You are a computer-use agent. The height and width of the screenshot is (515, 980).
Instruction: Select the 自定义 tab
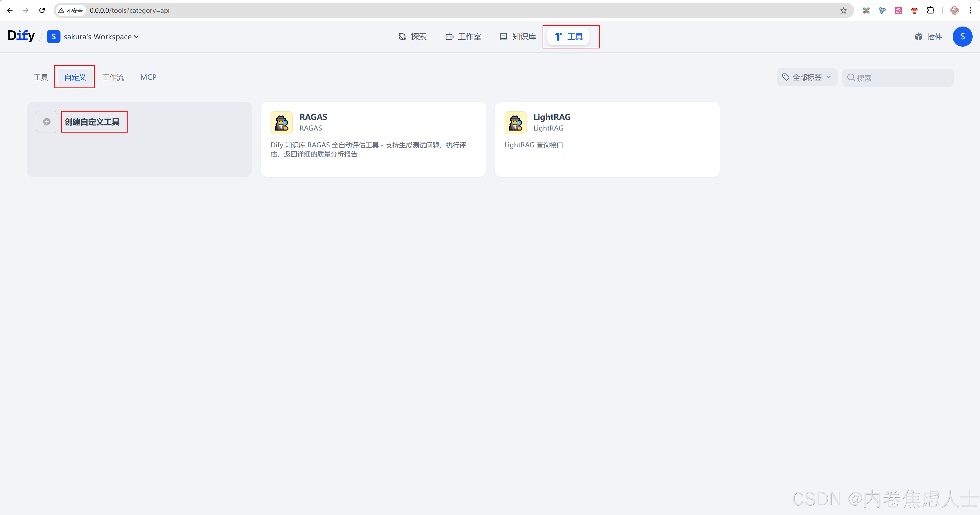(x=75, y=77)
